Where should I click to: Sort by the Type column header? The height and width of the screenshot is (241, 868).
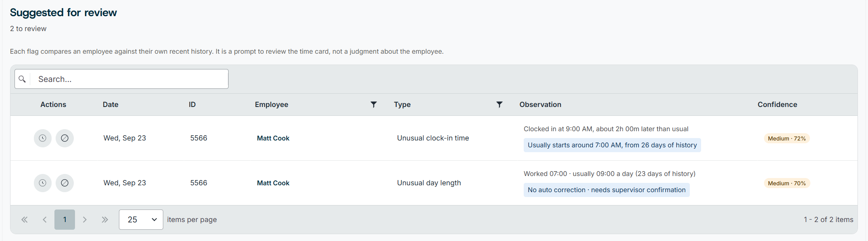(x=402, y=105)
